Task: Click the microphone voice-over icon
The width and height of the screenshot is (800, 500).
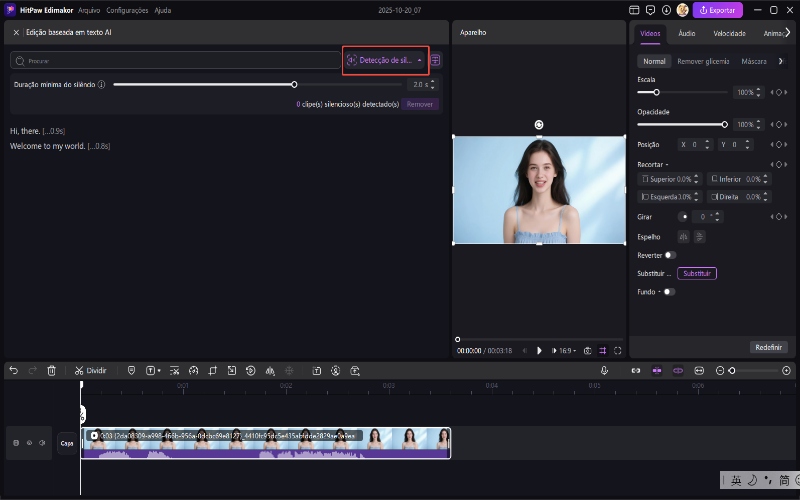Action: (x=604, y=370)
